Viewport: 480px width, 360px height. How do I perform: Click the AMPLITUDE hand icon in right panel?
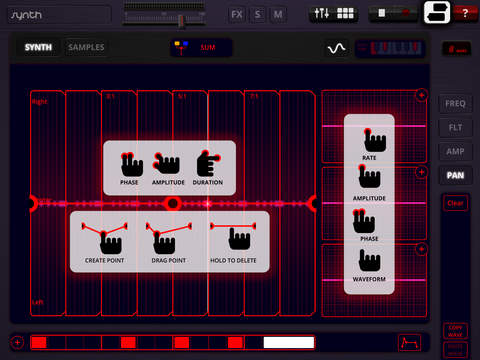click(x=369, y=176)
